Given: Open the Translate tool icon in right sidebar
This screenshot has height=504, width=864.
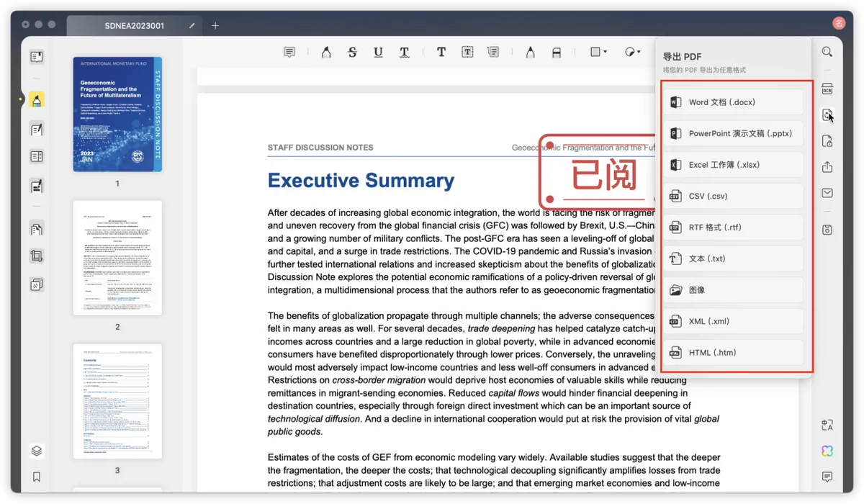Looking at the screenshot, I should [x=827, y=426].
